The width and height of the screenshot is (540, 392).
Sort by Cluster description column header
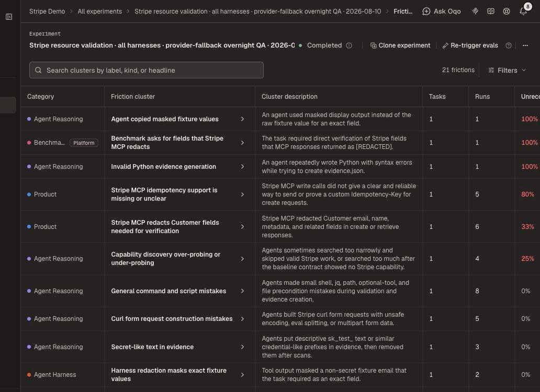pos(289,97)
